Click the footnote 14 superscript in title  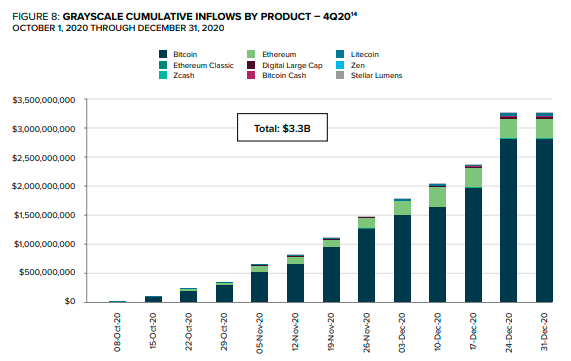click(354, 14)
